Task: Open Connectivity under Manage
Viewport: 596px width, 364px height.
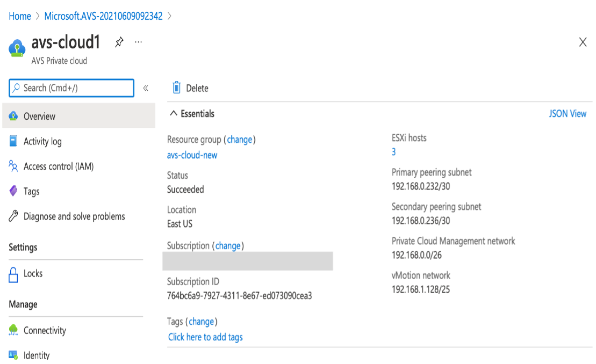Action: coord(45,331)
